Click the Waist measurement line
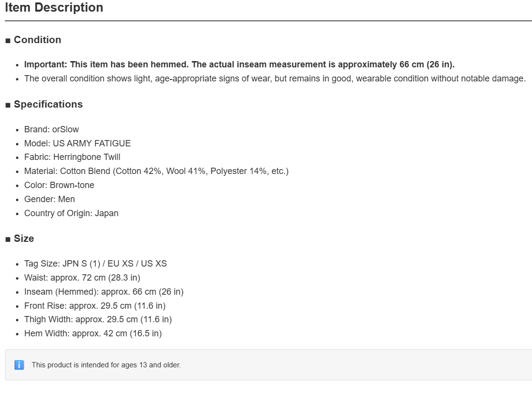532x394 pixels. pyautogui.click(x=82, y=278)
